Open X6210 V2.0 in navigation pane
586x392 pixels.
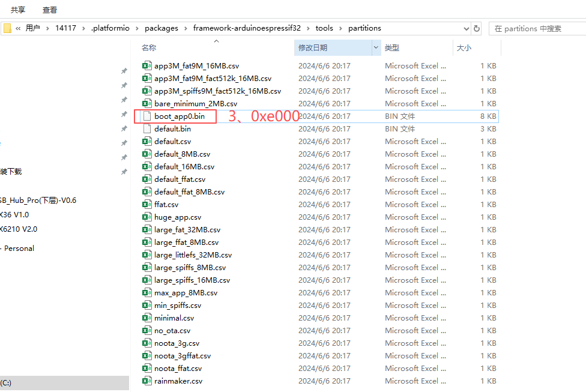click(19, 229)
